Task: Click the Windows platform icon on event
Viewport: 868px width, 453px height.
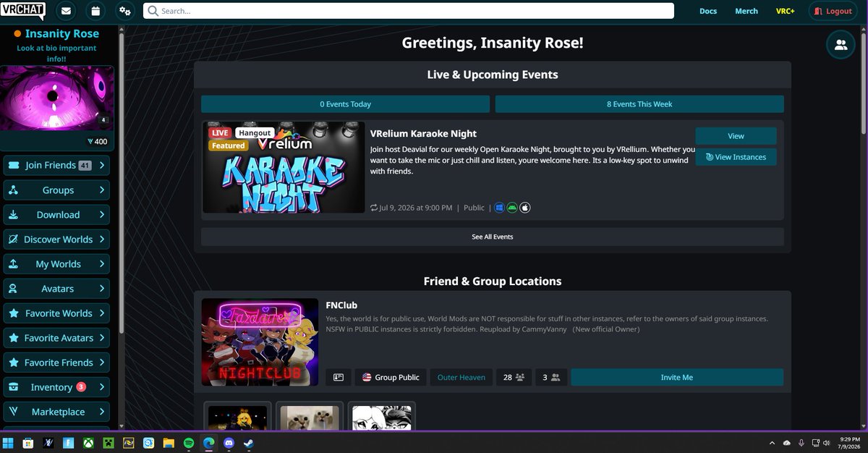Action: click(499, 208)
